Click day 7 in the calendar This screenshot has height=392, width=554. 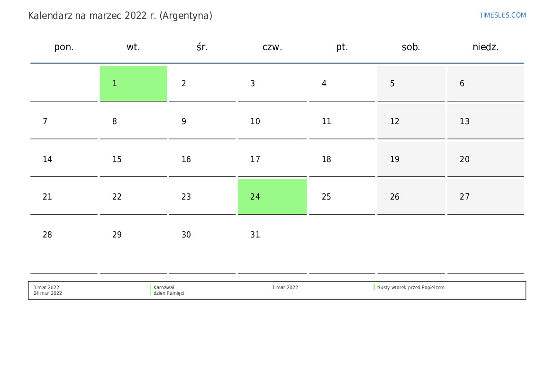pos(64,121)
